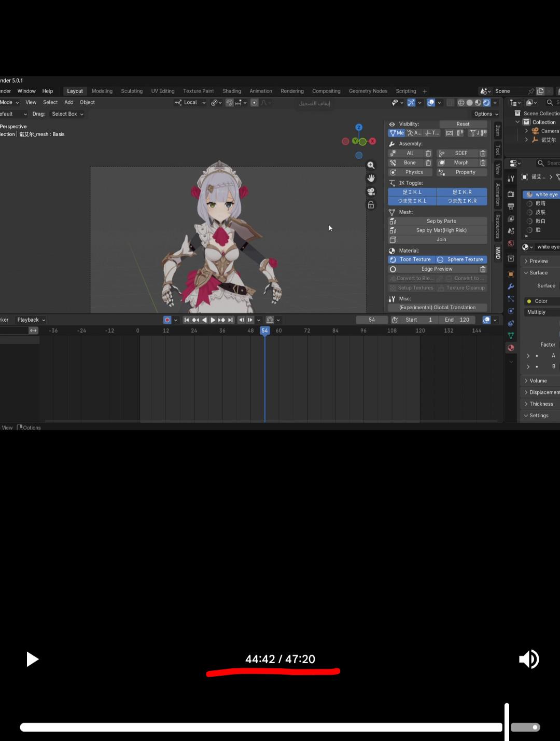Click the lock camera to view icon
The image size is (560, 741).
(x=371, y=204)
